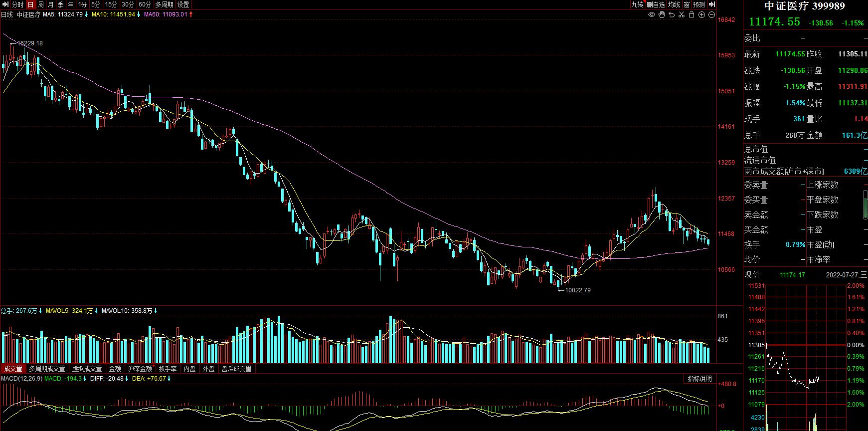Select the 换手率 turnover rate tab
The image size is (868, 431).
coord(168,369)
